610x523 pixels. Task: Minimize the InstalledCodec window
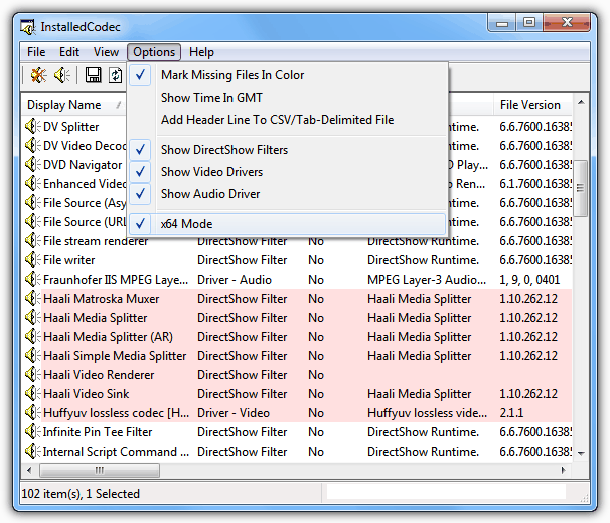point(501,23)
